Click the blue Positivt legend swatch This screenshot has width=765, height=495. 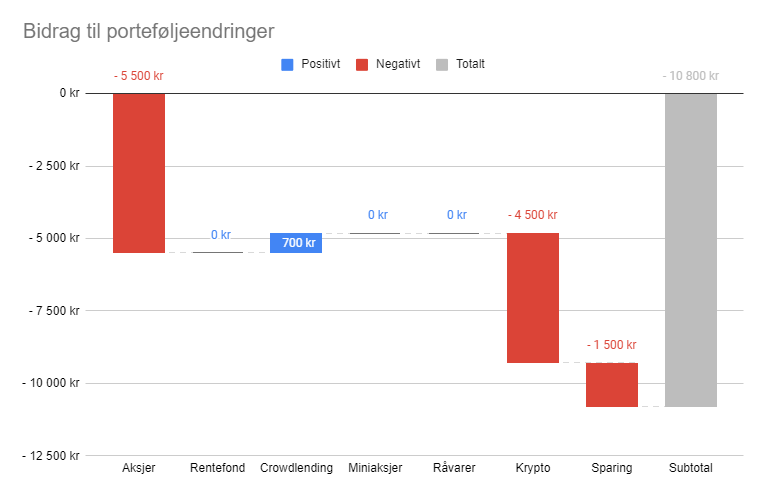[287, 64]
